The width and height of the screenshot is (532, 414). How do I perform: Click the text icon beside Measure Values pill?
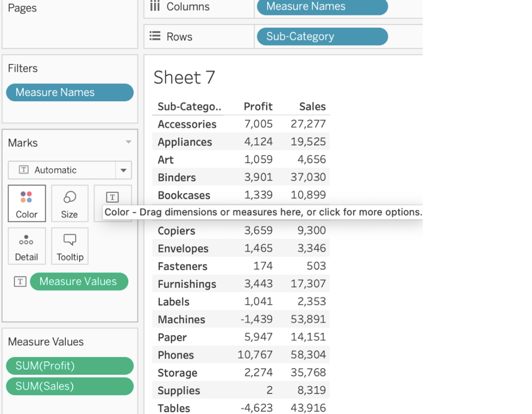click(x=20, y=281)
